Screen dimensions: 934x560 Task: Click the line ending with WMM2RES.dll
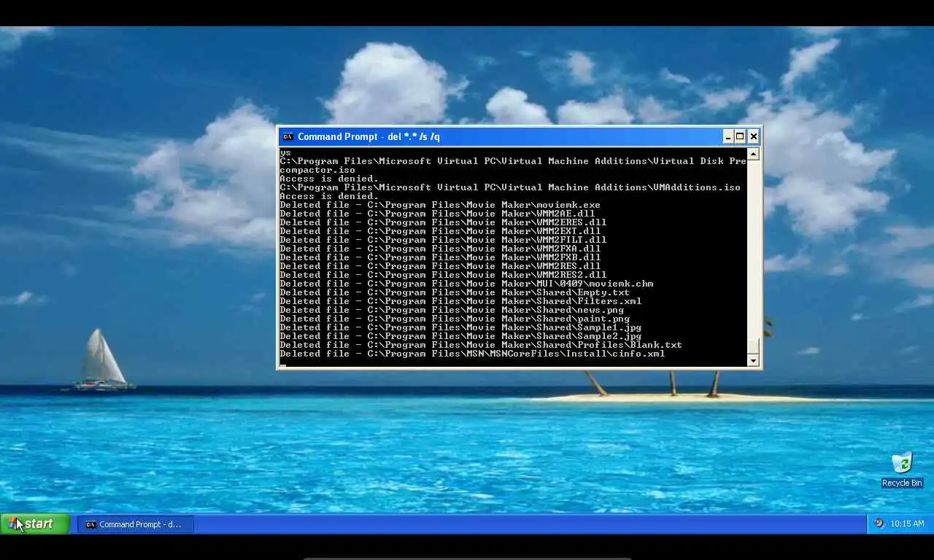tap(440, 266)
